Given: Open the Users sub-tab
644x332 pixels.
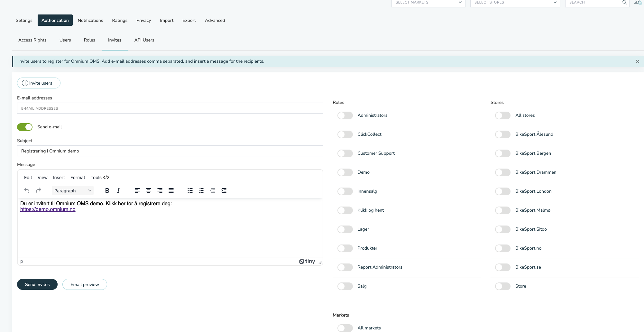Looking at the screenshot, I should click(65, 40).
